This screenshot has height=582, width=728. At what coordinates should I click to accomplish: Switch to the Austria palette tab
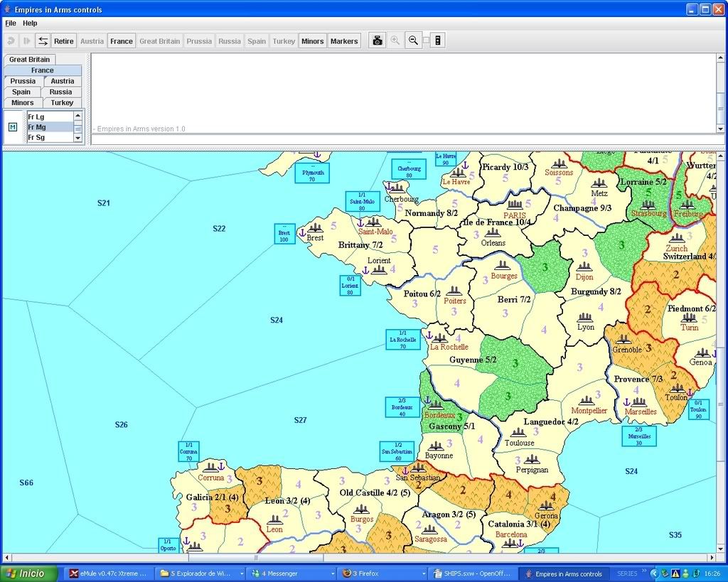[63, 81]
